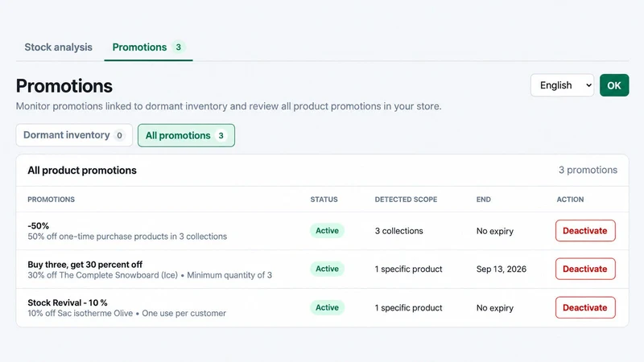Open the English language dropdown
Image resolution: width=644 pixels, height=362 pixels.
tap(562, 85)
